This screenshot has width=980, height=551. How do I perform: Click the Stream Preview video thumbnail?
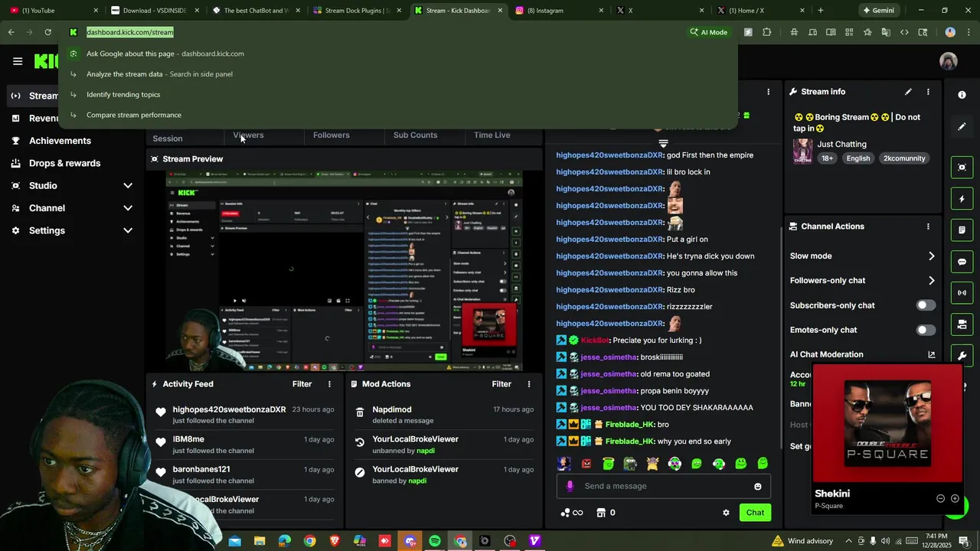[345, 272]
